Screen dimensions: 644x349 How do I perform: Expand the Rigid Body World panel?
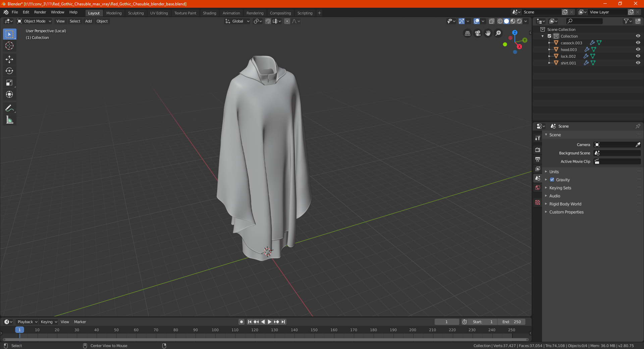click(565, 204)
